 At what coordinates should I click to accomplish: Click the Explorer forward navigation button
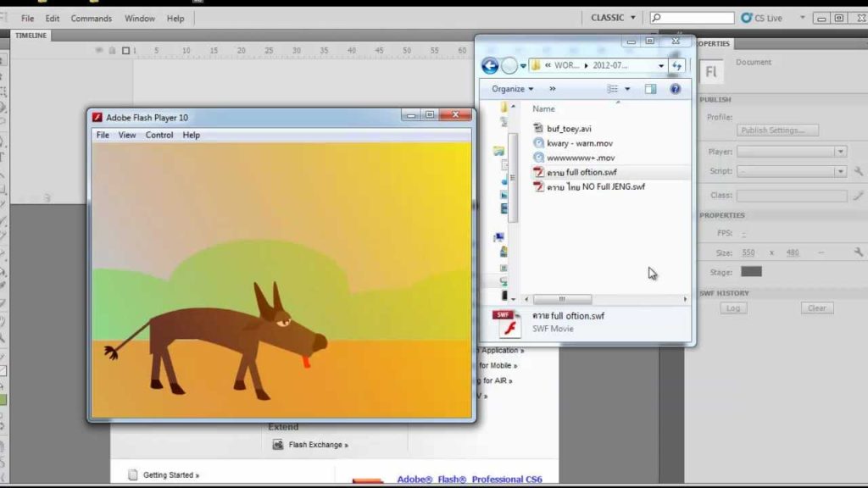pos(509,66)
